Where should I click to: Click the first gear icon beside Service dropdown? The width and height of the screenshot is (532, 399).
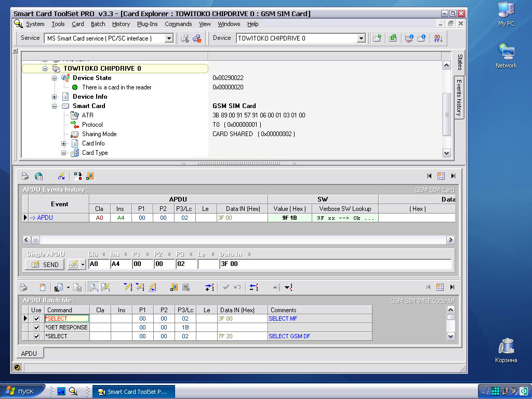point(185,38)
